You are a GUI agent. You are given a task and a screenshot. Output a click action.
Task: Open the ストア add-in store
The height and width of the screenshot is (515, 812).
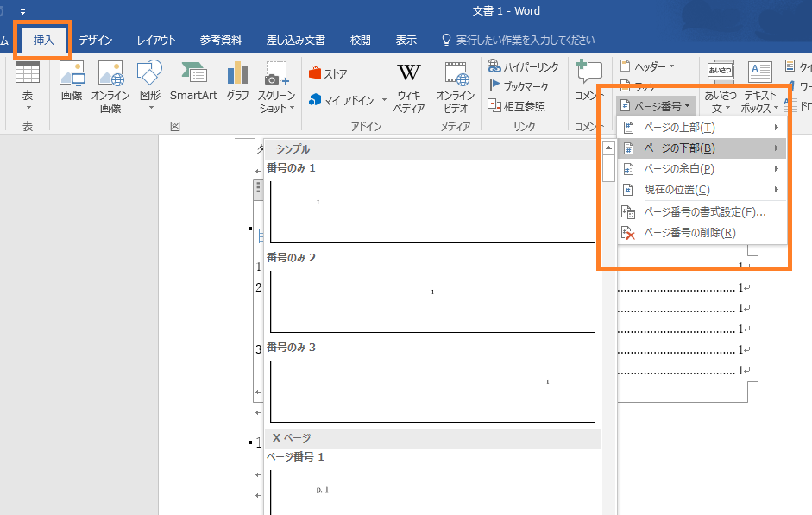328,73
